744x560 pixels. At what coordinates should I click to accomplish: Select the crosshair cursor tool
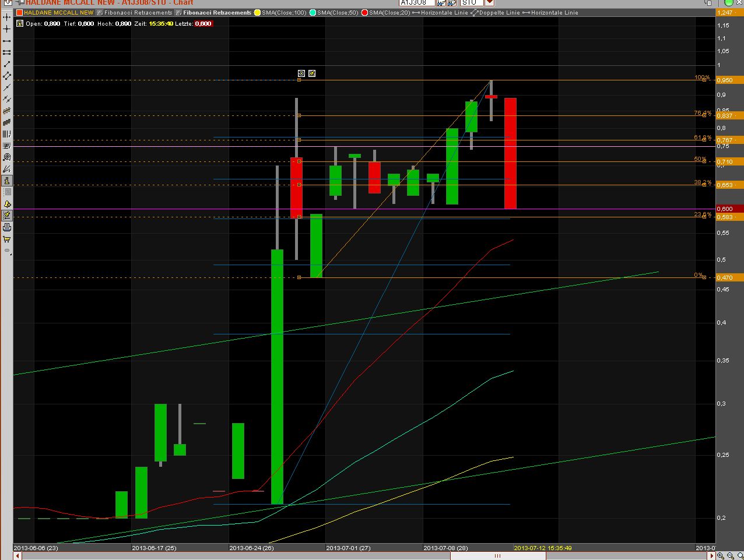tap(7, 29)
